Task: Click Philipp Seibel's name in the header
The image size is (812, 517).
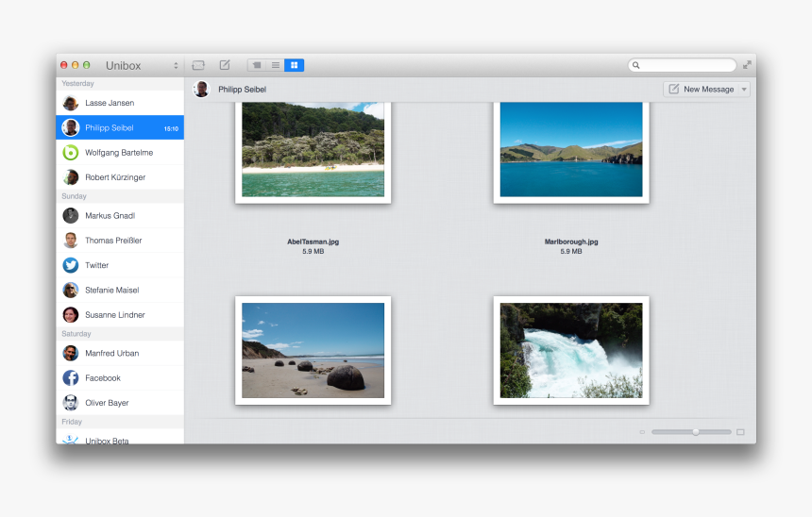Action: [x=242, y=90]
